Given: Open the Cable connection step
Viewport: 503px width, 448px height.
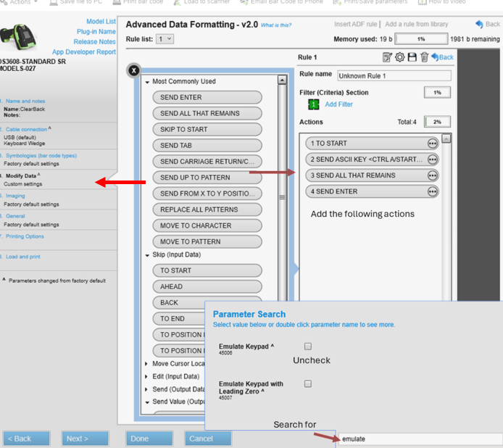Looking at the screenshot, I should pos(26,129).
